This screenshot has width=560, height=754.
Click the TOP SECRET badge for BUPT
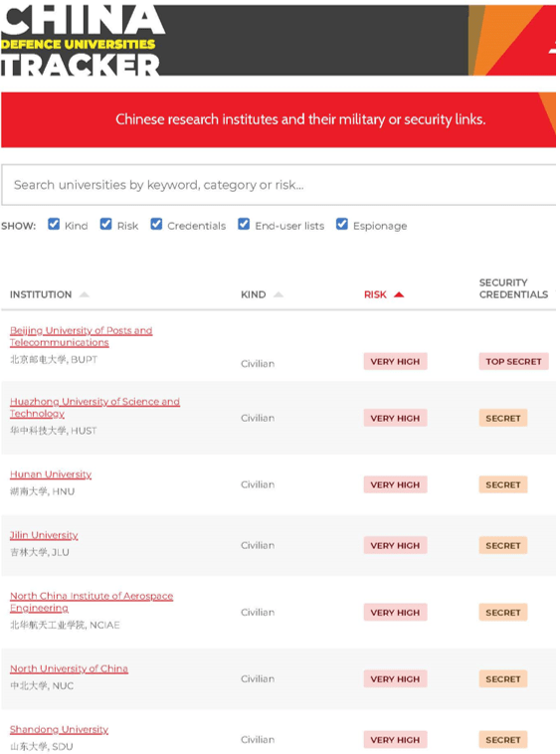coord(513,362)
